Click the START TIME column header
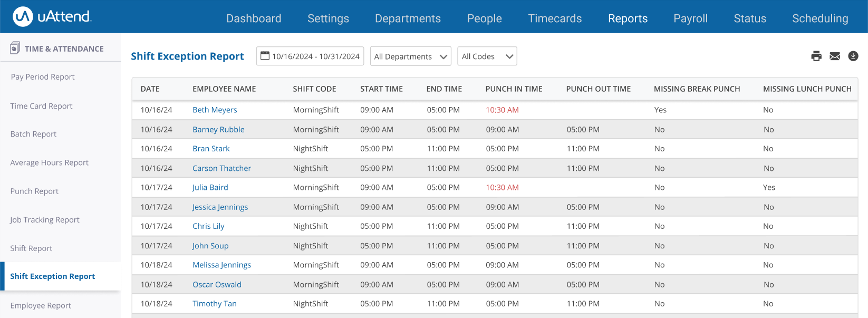The image size is (868, 318). coord(381,89)
